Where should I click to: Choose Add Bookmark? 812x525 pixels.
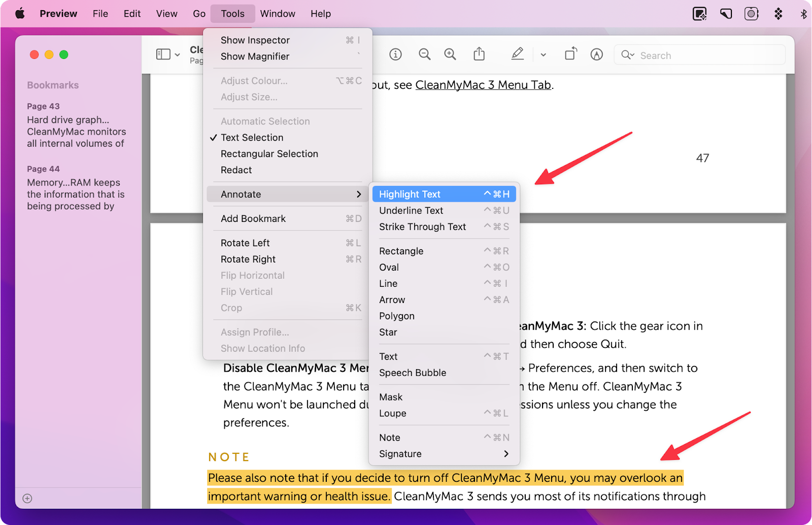click(288, 219)
